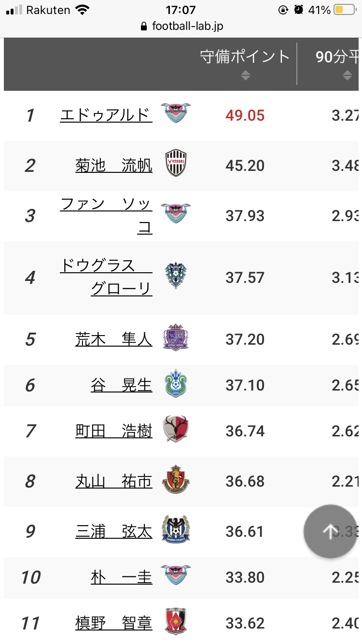
Task: Tap the Gamba Osaka crest beside 三浦 弦太
Action: tap(175, 530)
